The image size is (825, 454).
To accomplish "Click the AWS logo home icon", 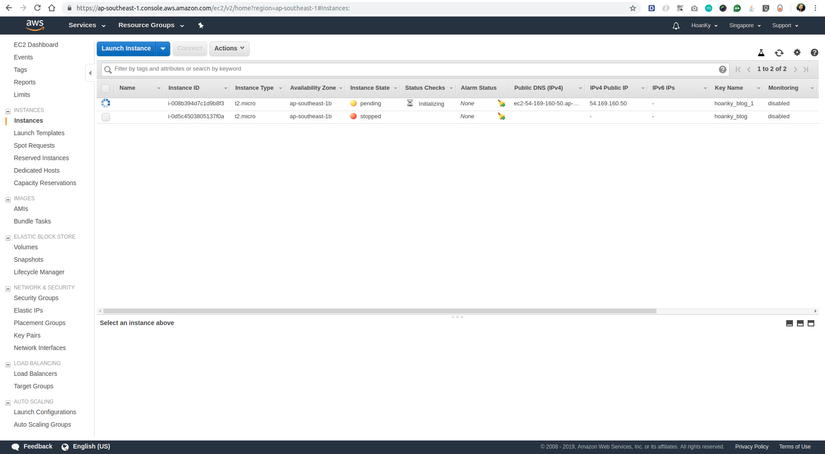I will click(35, 25).
